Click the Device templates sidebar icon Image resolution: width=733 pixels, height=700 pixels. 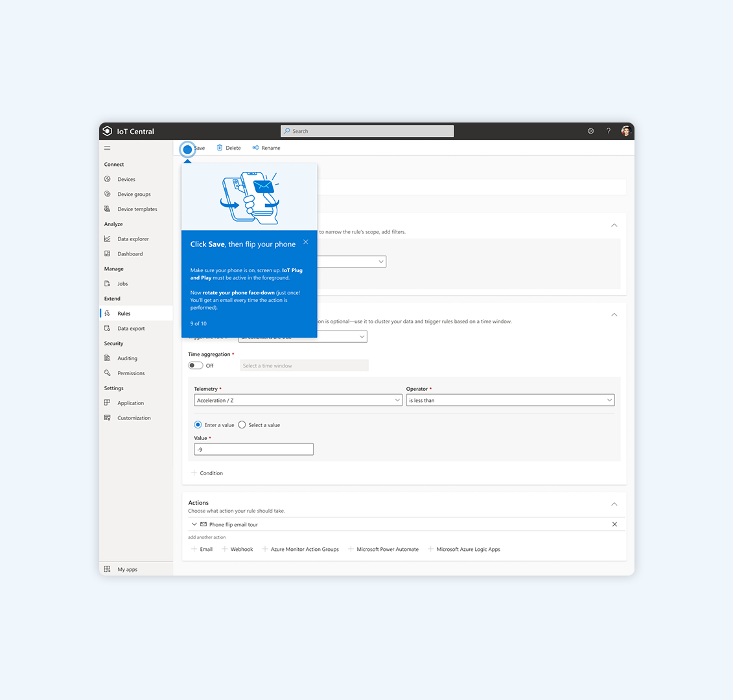tap(108, 209)
